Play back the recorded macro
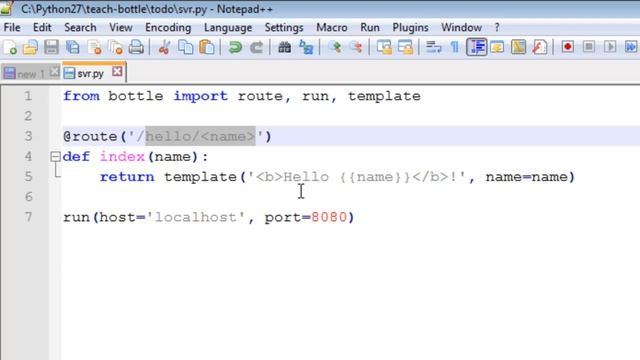 tap(610, 47)
